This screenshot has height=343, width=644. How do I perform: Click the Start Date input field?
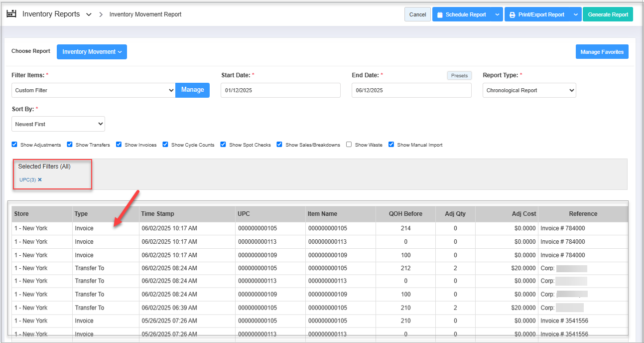[280, 90]
